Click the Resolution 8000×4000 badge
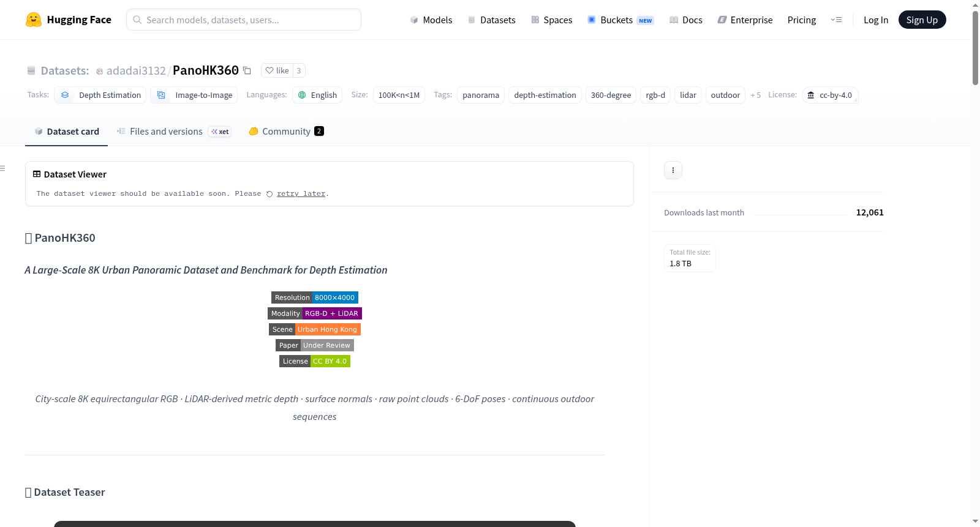Image resolution: width=980 pixels, height=527 pixels. 315,297
